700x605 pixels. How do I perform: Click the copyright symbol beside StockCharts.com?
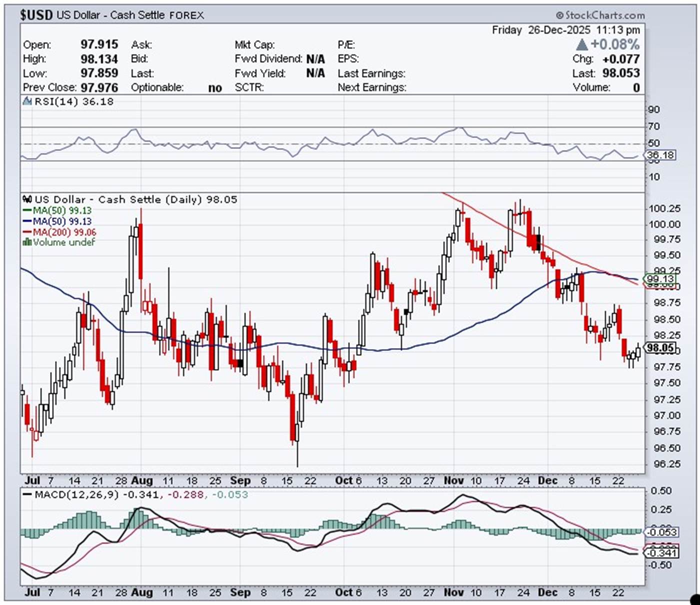coord(559,15)
